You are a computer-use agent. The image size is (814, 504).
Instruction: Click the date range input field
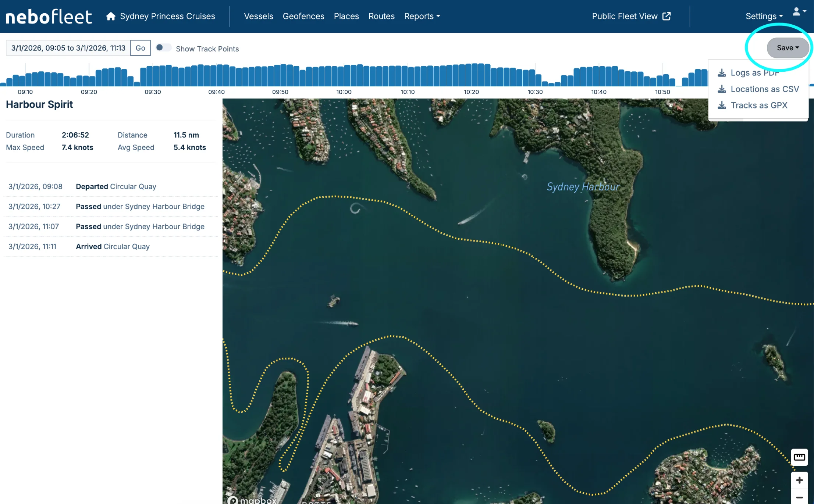click(68, 48)
